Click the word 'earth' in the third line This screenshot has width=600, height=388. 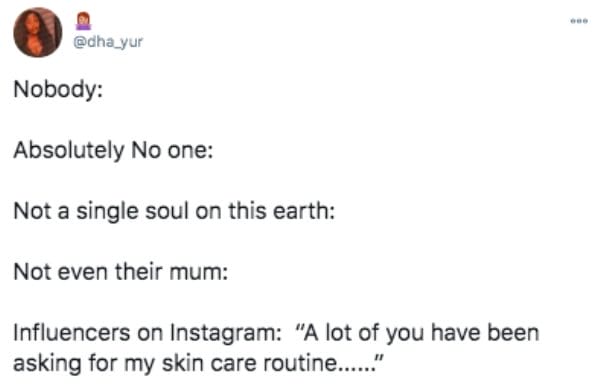click(301, 211)
